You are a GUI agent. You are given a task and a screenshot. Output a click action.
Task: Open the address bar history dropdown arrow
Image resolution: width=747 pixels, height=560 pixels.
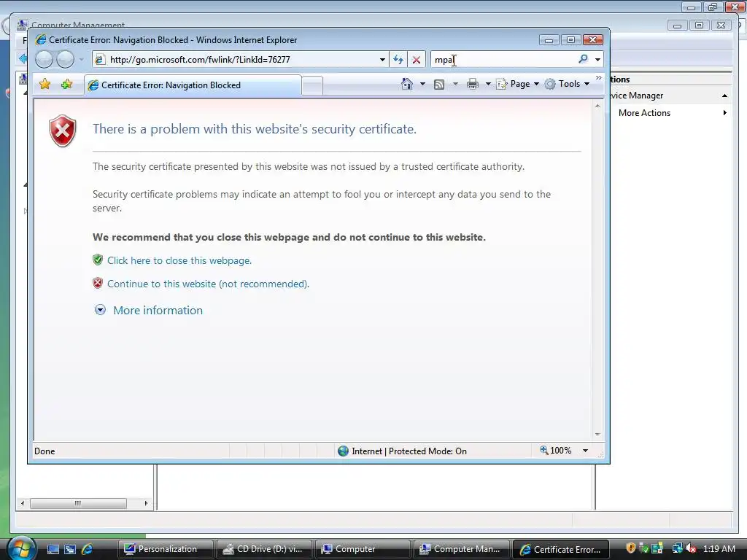(x=382, y=60)
